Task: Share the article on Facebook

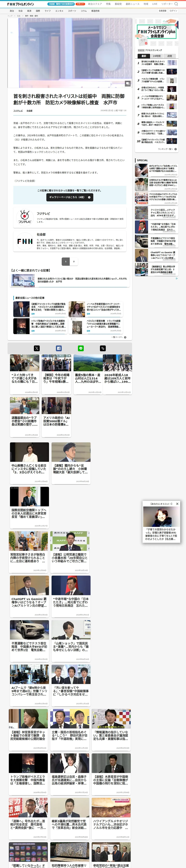Action: point(59,348)
